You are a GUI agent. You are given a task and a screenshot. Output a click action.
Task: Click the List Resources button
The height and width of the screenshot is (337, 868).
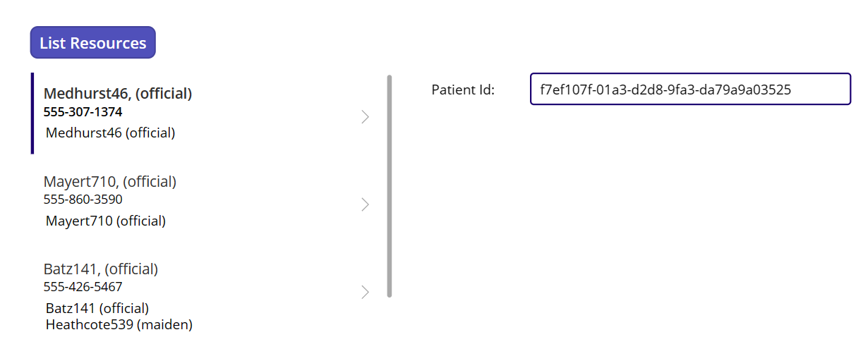tap(92, 43)
